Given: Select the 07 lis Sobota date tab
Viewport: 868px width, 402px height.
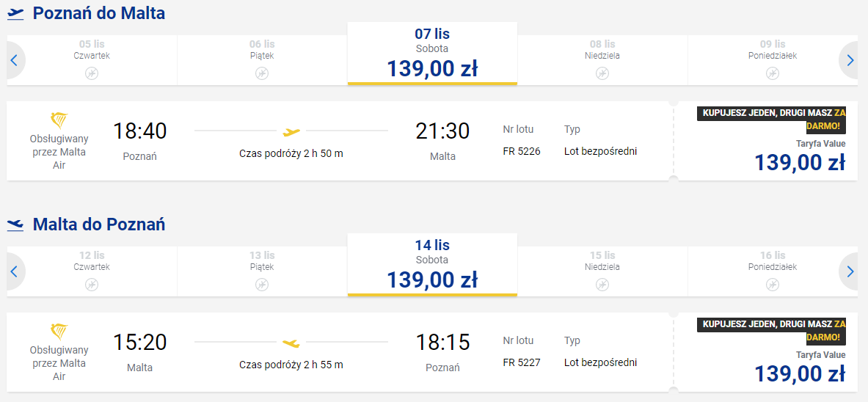Looking at the screenshot, I should tap(432, 54).
